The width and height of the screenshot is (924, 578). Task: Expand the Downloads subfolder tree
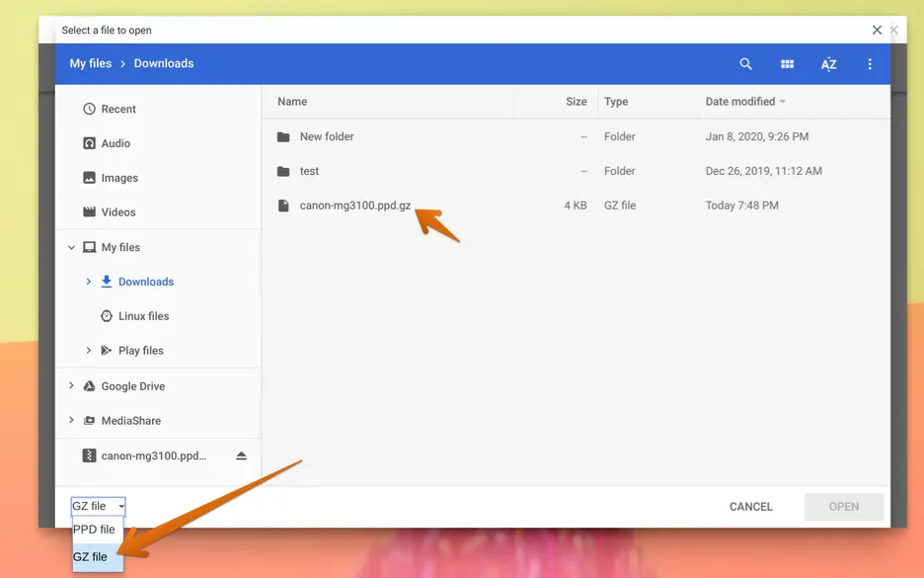tap(89, 282)
